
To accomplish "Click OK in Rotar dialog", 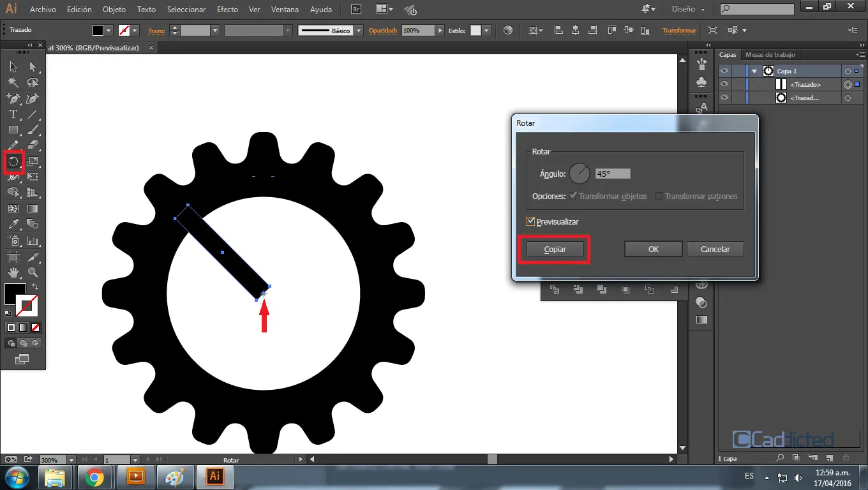I will 654,249.
